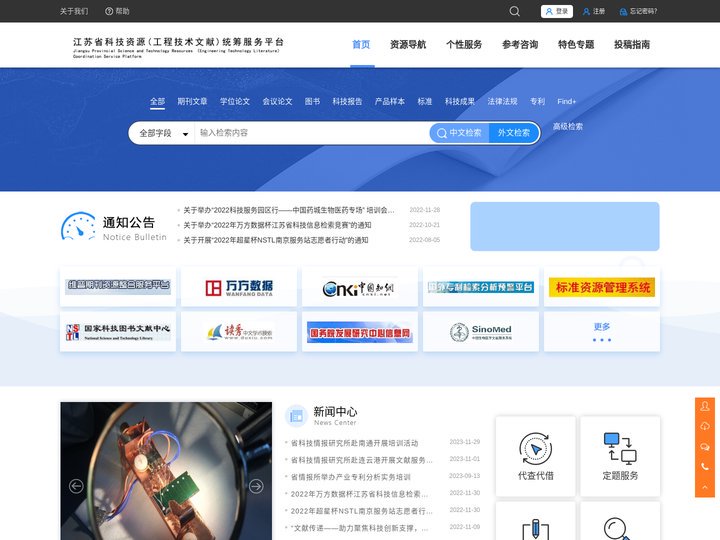Show next slide with right carousel arrow
This screenshot has height=540, width=720.
256,486
